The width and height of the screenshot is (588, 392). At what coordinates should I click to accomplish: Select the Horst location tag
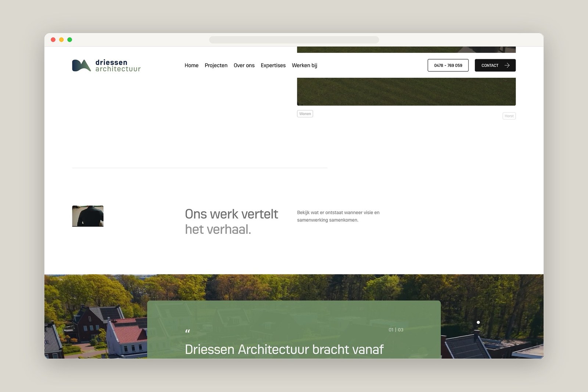click(x=509, y=116)
